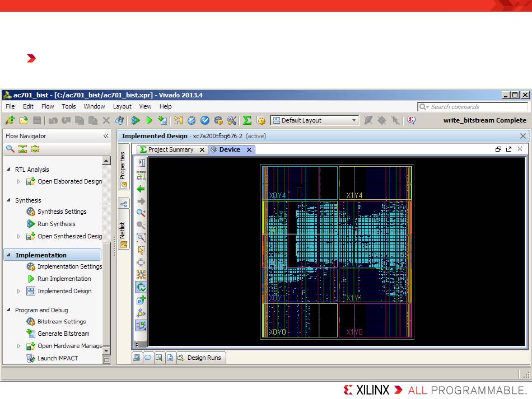Expand Open Elaborated Design tree node

click(x=18, y=181)
